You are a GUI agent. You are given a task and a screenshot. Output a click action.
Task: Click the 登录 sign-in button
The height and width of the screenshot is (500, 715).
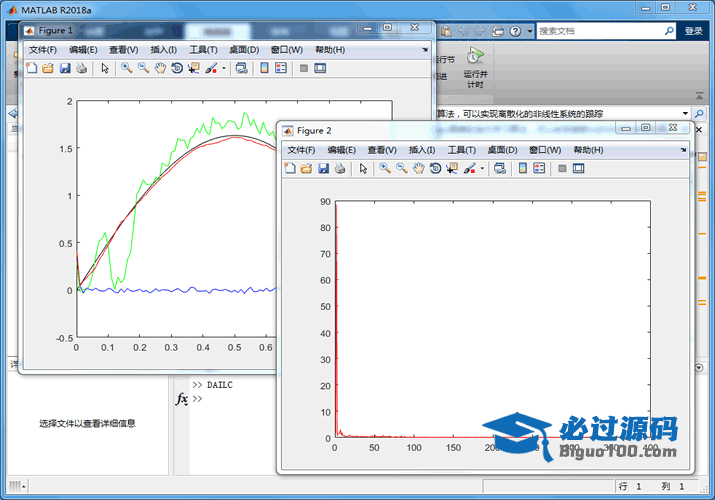693,31
